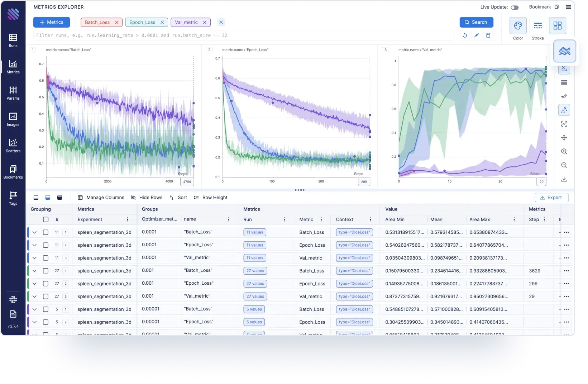Image resolution: width=588 pixels, height=384 pixels.
Task: Open the Runs page in sidebar
Action: click(x=13, y=40)
